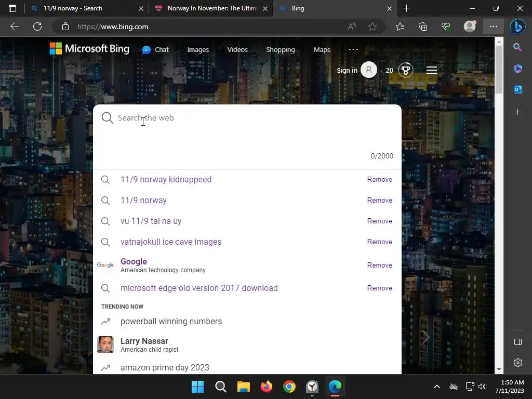Open the sidebar Search icon
532x399 pixels.
[517, 47]
